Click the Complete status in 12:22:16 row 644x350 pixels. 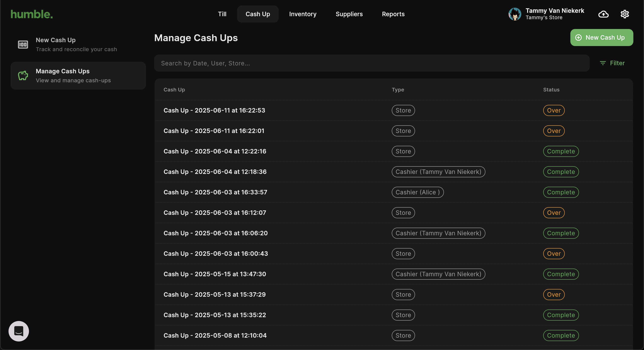tap(561, 151)
